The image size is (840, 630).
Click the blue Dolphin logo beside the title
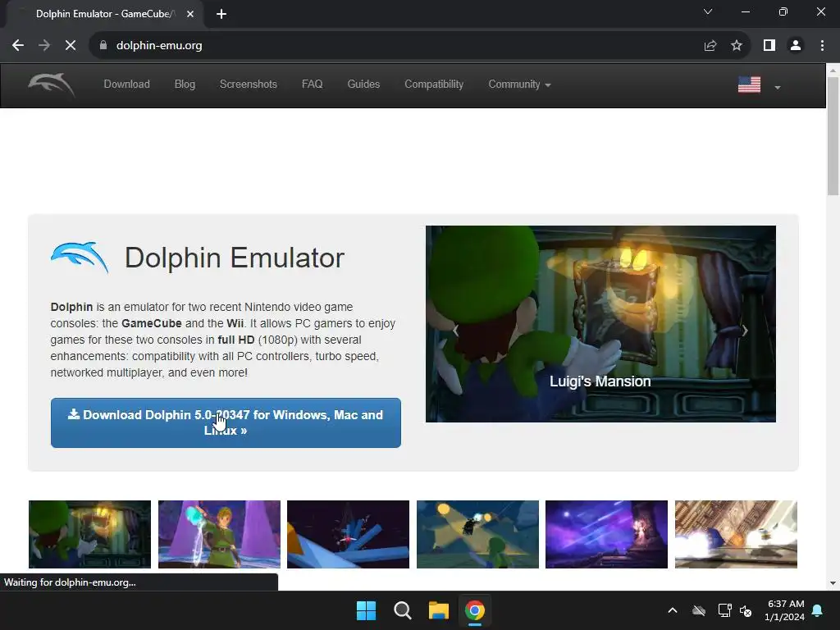(x=80, y=257)
